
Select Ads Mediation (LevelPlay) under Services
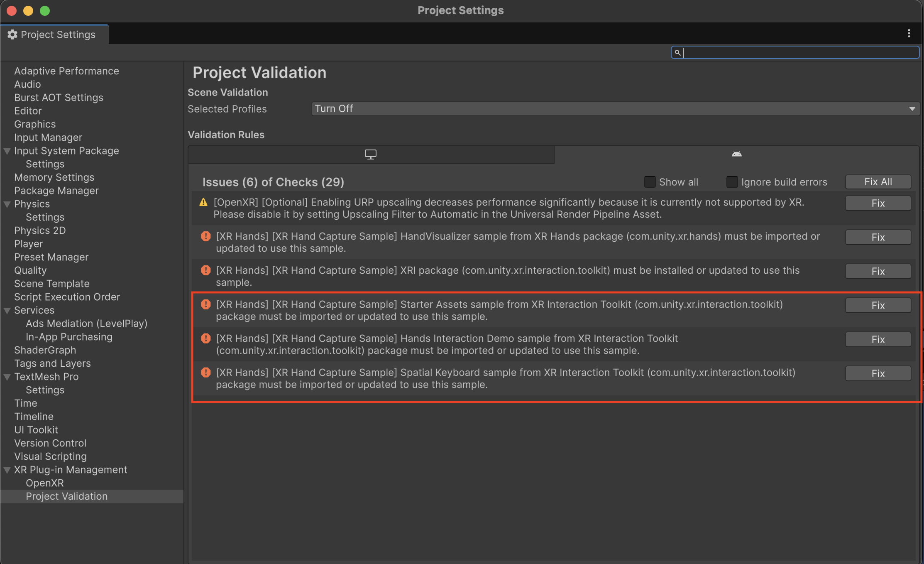tap(87, 323)
